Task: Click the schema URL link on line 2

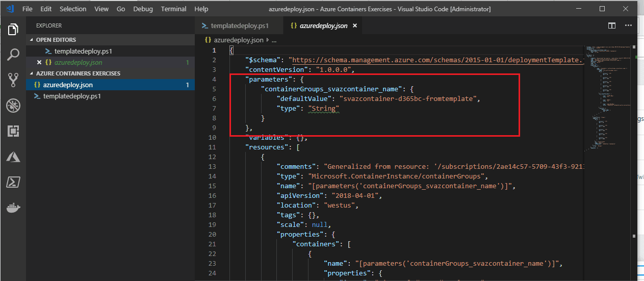Action: 436,60
